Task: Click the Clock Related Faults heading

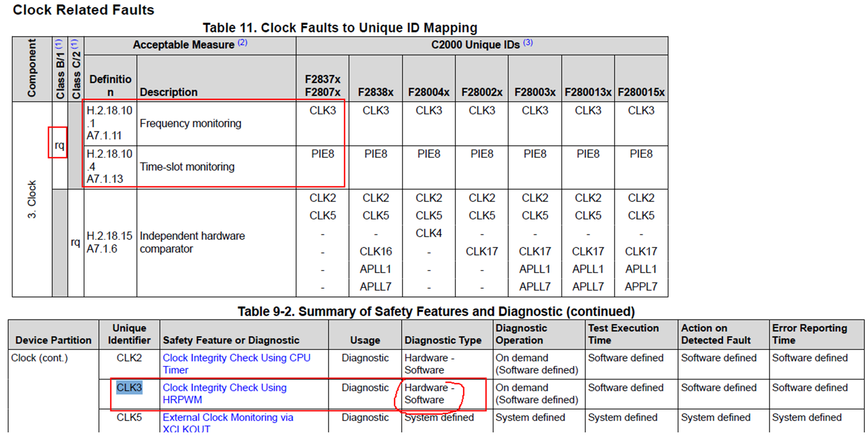Action: (x=83, y=10)
